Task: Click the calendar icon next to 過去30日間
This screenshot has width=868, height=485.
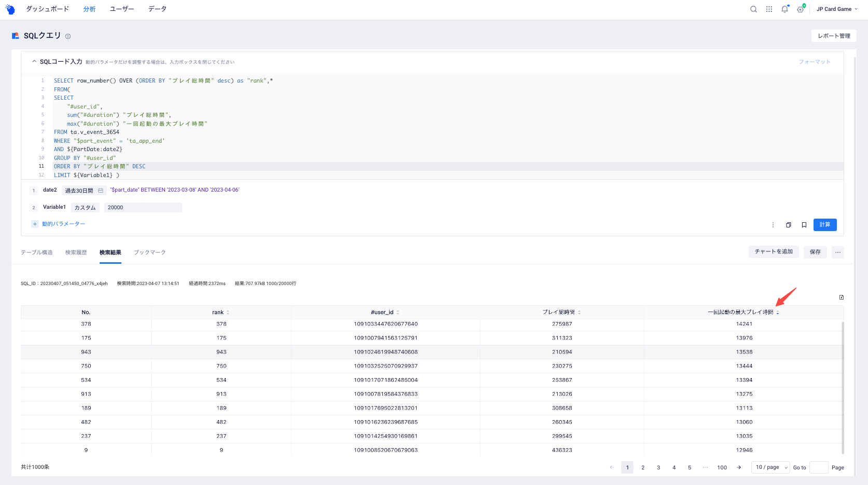Action: point(101,191)
